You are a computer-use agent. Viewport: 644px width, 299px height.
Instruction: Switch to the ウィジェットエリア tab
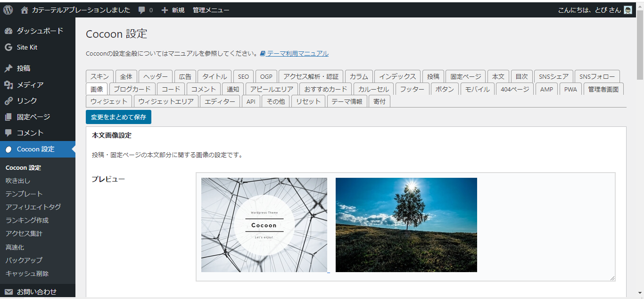(166, 101)
